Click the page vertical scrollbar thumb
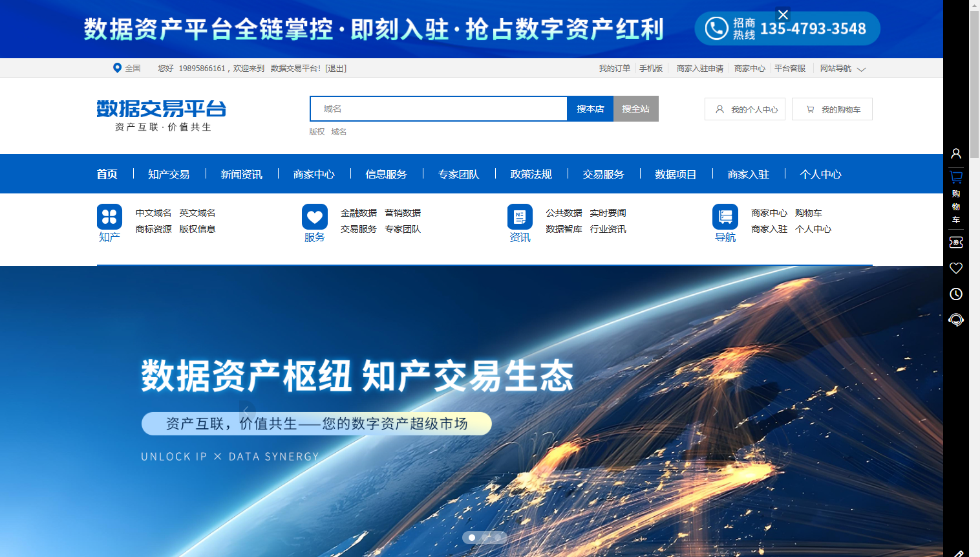Screen dimensions: 980x557 (x=974, y=84)
